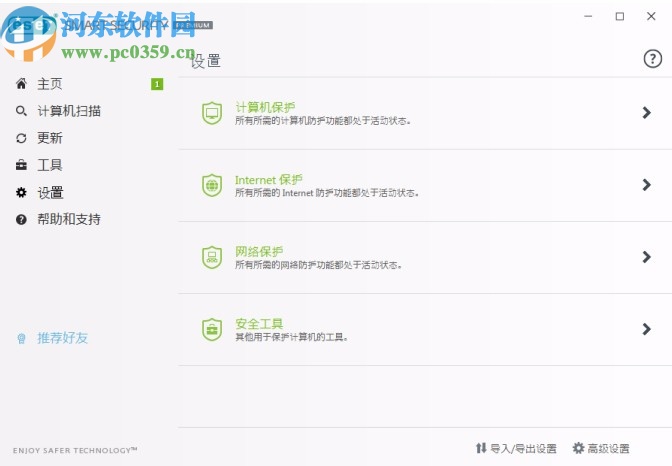The width and height of the screenshot is (672, 466).
Task: Click the 计算机保护 shield monitor icon
Action: pyautogui.click(x=212, y=113)
